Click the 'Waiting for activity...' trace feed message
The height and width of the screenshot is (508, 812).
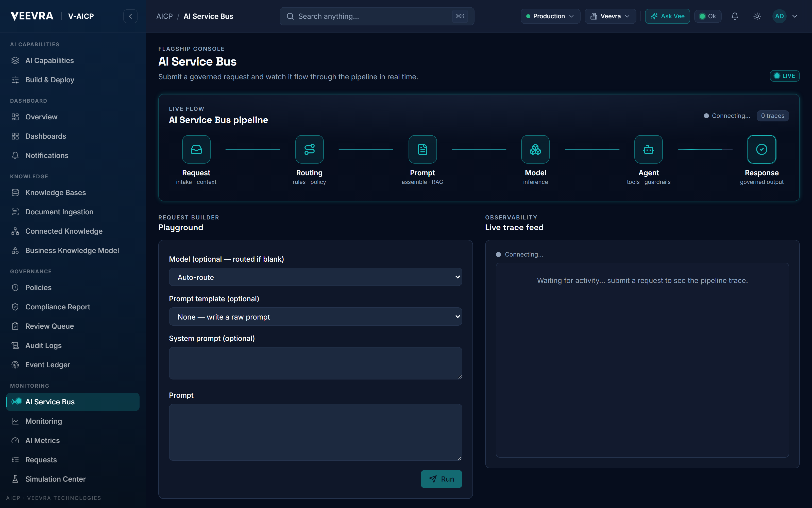click(x=642, y=280)
